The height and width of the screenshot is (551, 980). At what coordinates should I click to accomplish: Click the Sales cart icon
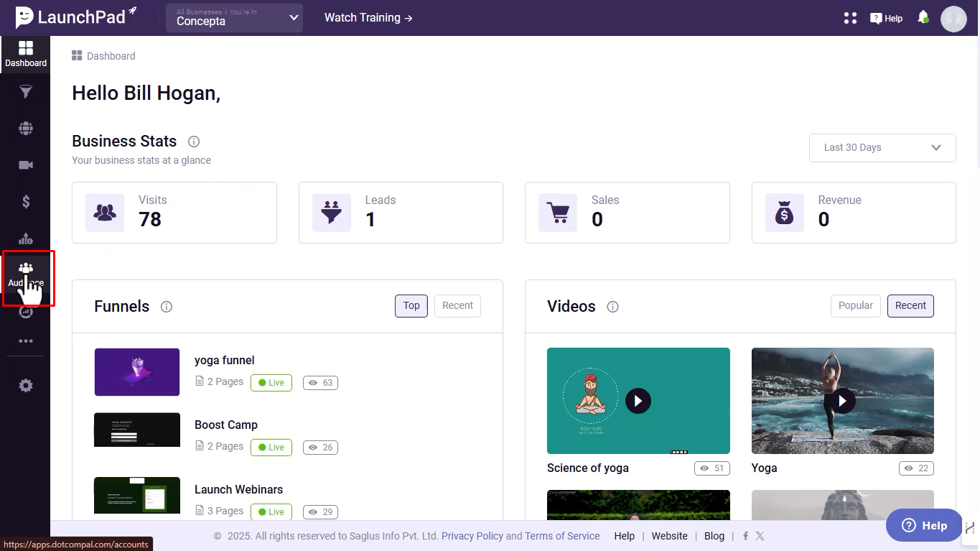[x=558, y=213]
